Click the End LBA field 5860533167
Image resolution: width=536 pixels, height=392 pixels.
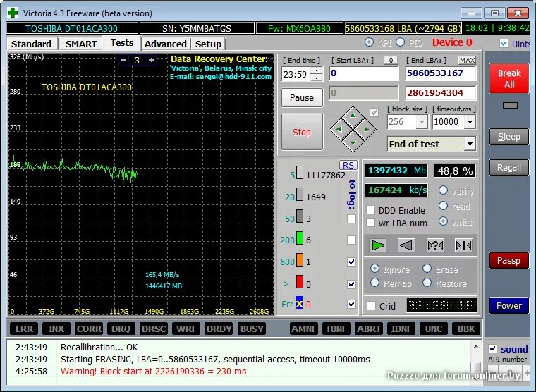[x=441, y=73]
